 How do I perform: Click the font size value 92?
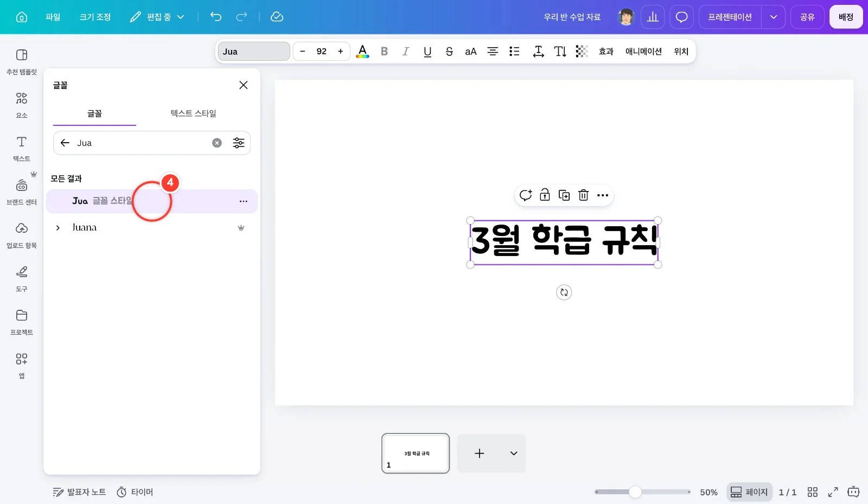click(x=322, y=52)
